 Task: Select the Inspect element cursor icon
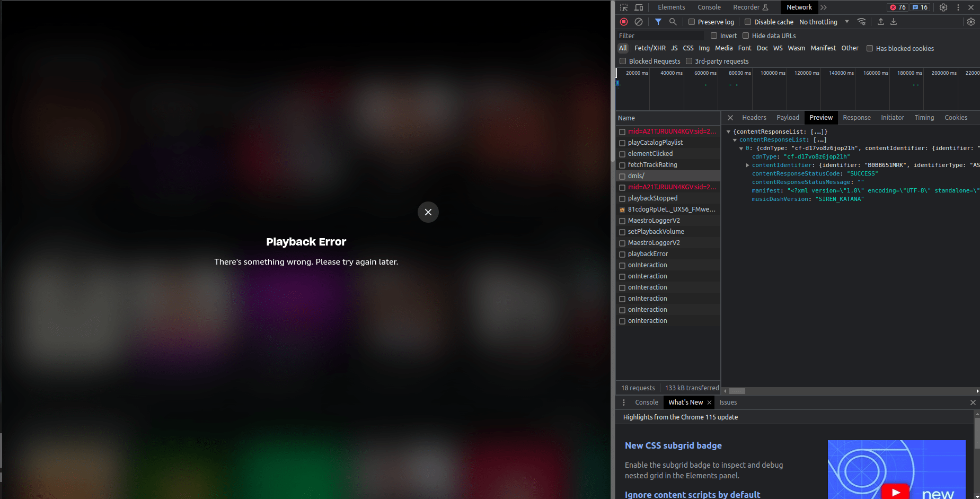624,7
